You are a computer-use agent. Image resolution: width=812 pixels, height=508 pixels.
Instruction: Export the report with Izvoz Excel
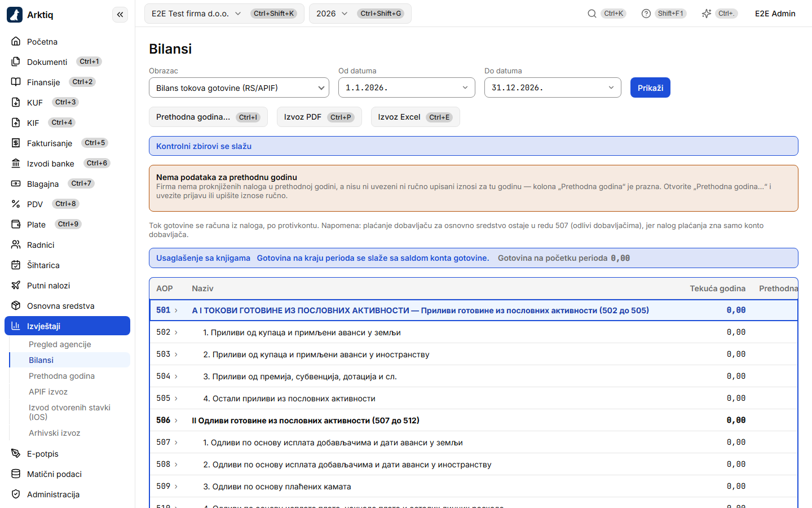(416, 117)
